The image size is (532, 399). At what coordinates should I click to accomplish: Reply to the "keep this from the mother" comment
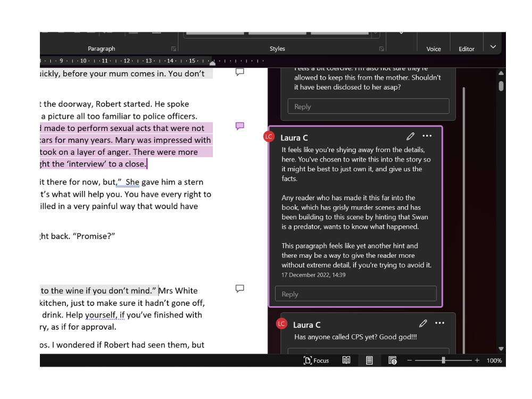click(369, 106)
